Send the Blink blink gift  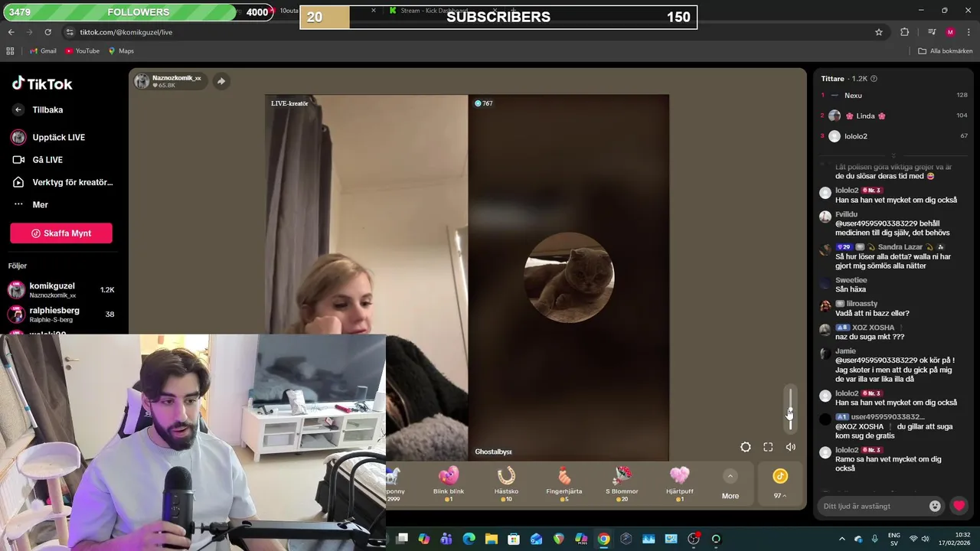449,484
